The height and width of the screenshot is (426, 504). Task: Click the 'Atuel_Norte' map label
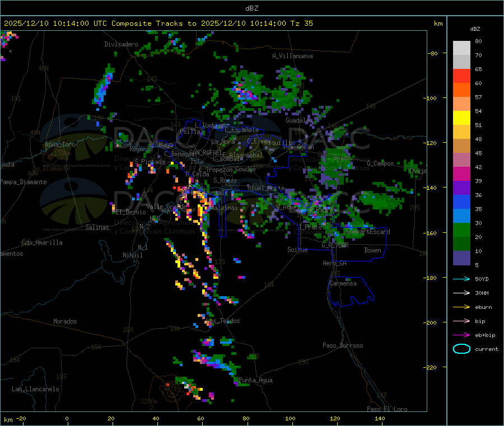266,188
